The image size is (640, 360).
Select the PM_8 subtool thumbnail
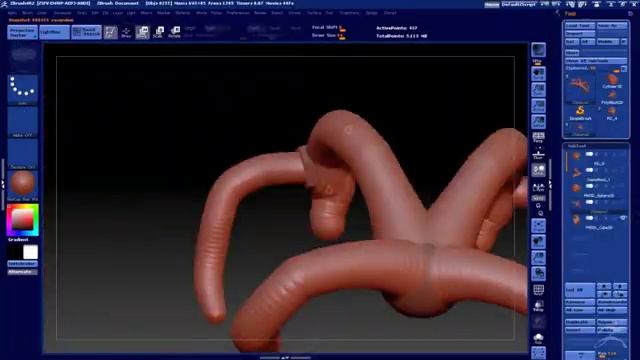(576, 156)
